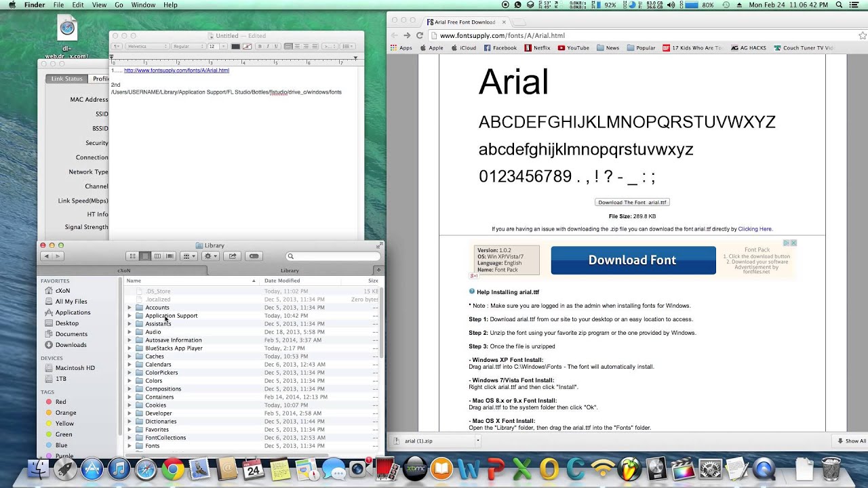
Task: Expand the Fonts folder
Action: [130, 446]
